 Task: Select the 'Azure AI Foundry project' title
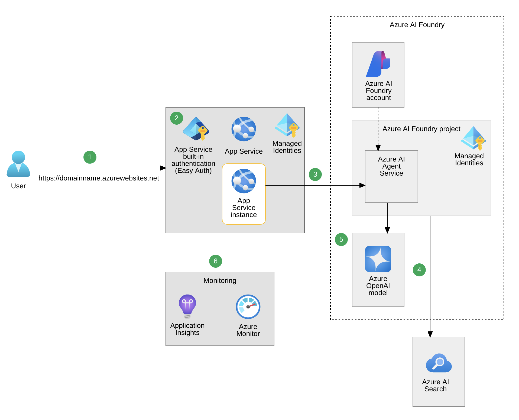click(x=421, y=129)
